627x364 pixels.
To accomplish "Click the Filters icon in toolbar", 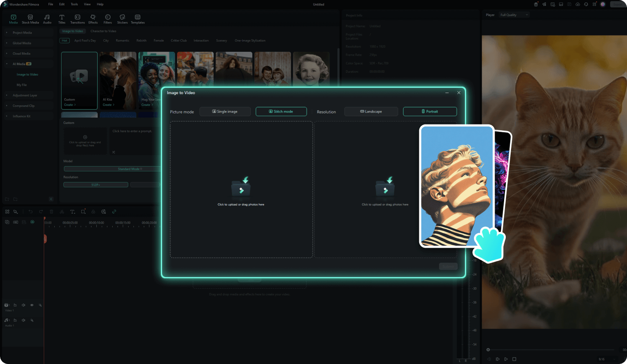I will 107,19.
